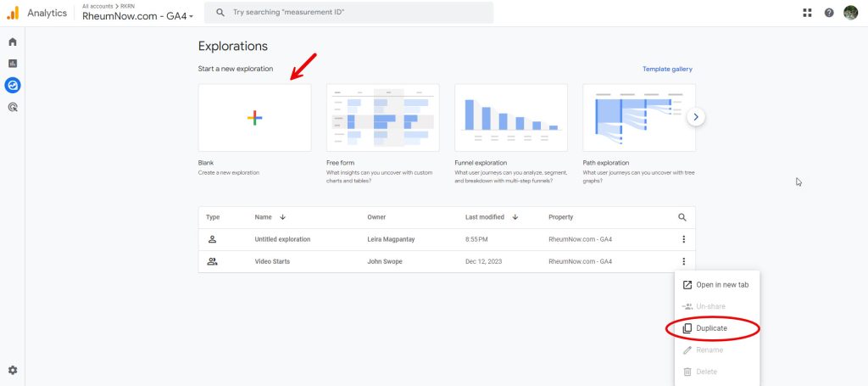Screen dimensions: 868x386
Task: Open Admin settings gear icon
Action: 12,370
